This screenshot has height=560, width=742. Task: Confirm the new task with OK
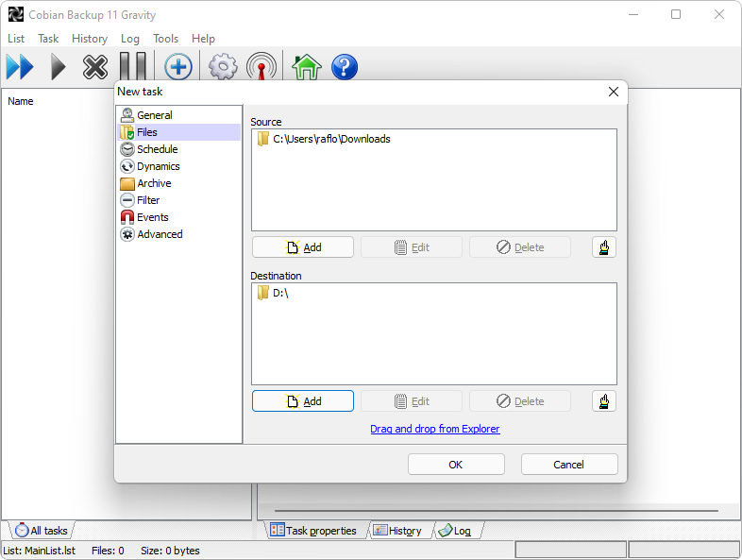[456, 465]
